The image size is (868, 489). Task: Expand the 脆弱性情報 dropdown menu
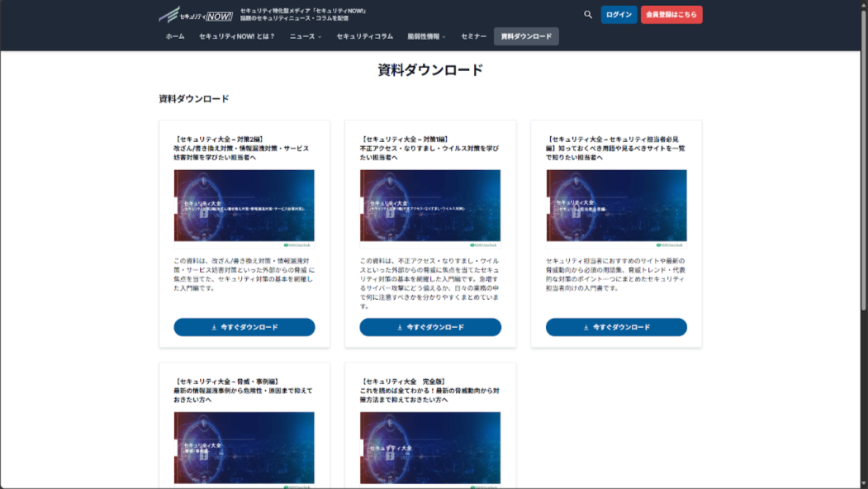[426, 36]
